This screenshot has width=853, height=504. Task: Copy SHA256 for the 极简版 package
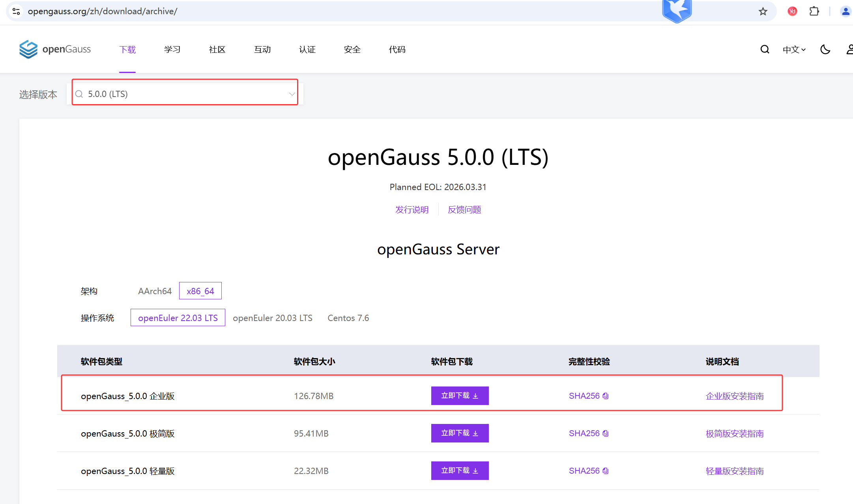click(606, 433)
